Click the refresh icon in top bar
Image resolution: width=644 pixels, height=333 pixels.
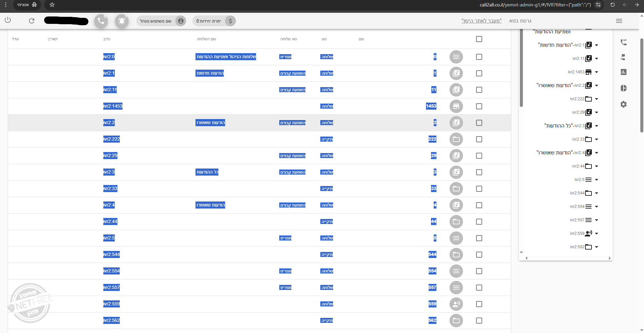pyautogui.click(x=32, y=21)
